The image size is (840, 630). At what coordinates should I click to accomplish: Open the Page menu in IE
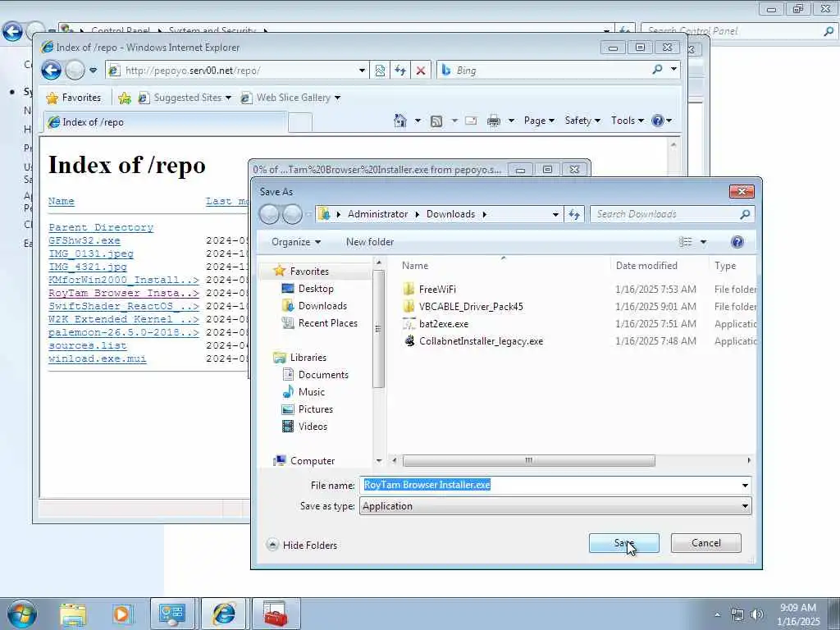coord(539,121)
